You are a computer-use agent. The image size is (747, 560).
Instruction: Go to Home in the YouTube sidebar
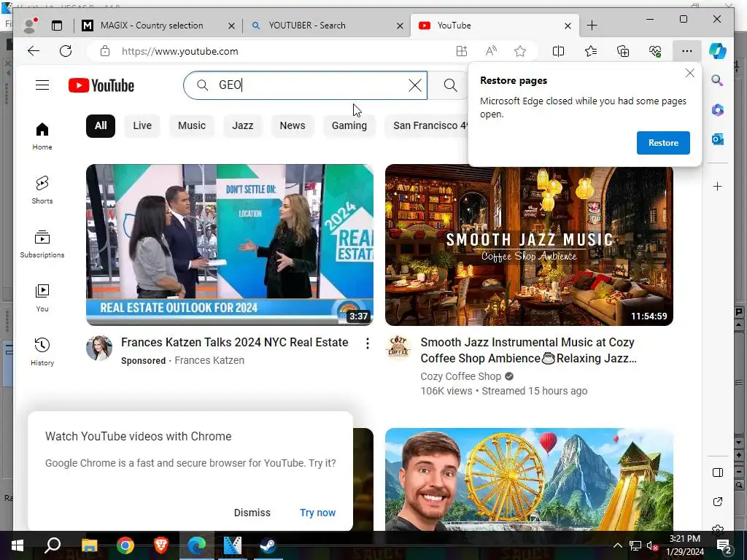42,136
